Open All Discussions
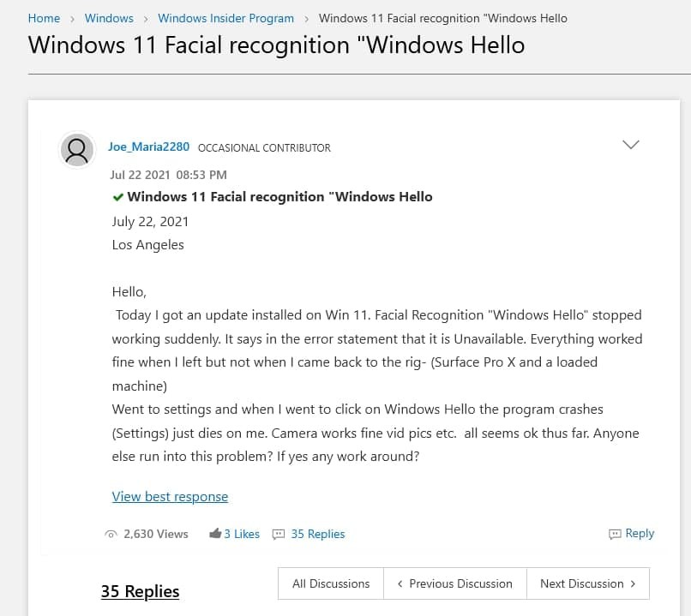This screenshot has height=616, width=691. coord(331,583)
